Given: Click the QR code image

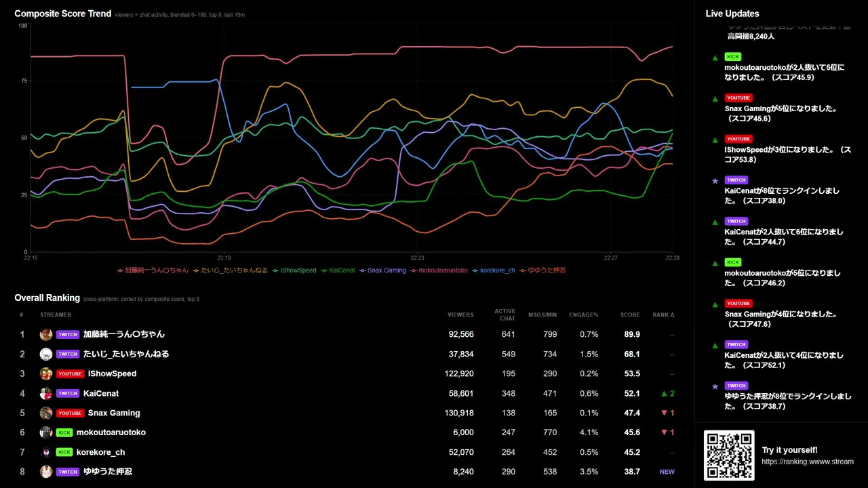Looking at the screenshot, I should pos(729,455).
